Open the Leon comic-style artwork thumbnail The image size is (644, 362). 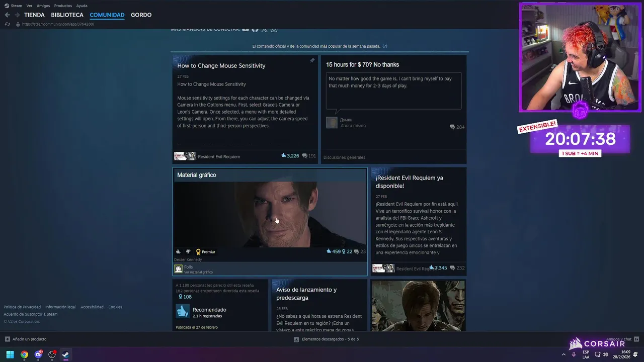click(418, 306)
